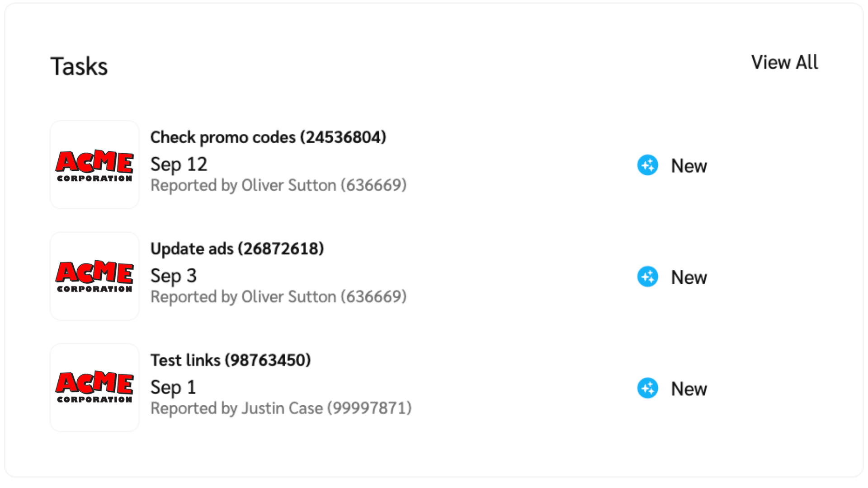868x488 pixels.
Task: Click New status icon for Update ads
Action: pyautogui.click(x=647, y=277)
